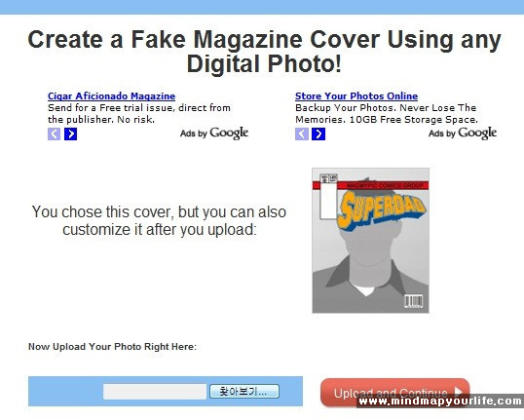524x420 pixels.
Task: Click the 찾아보기 browse button
Action: (244, 391)
